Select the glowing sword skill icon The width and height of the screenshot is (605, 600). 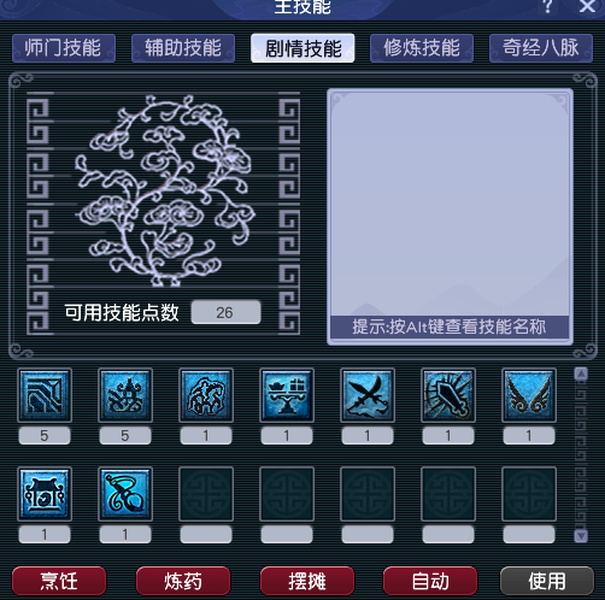click(x=448, y=395)
